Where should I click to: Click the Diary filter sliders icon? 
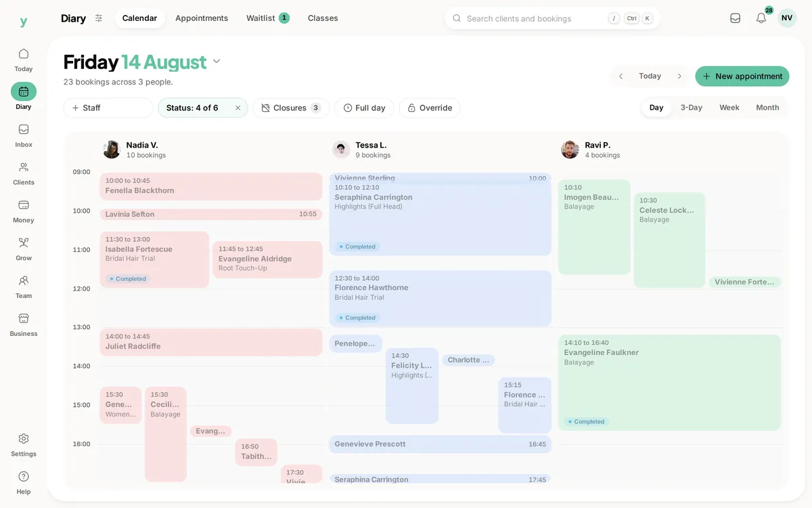(x=99, y=18)
